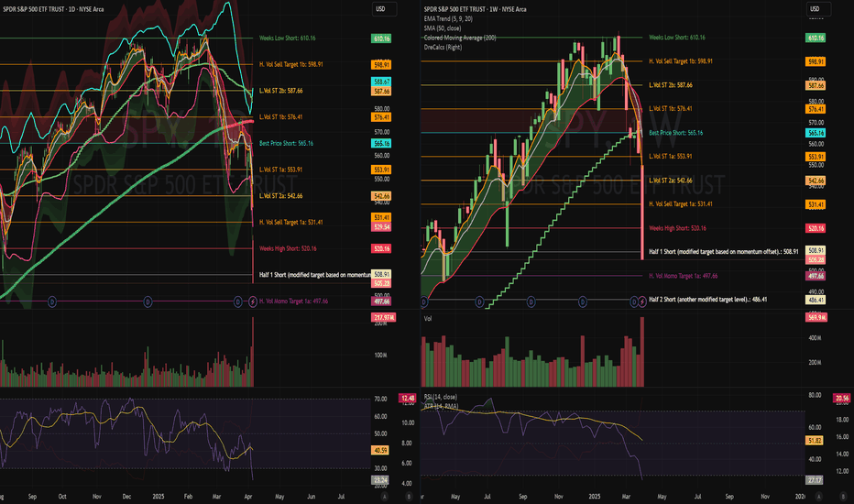This screenshot has height=504, width=854.
Task: Click the March dividend marker on weekly chart
Action: point(634,301)
